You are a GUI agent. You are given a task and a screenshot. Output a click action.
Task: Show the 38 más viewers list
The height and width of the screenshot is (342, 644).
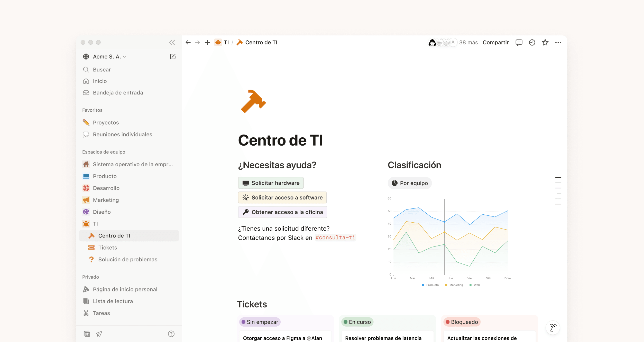[468, 42]
